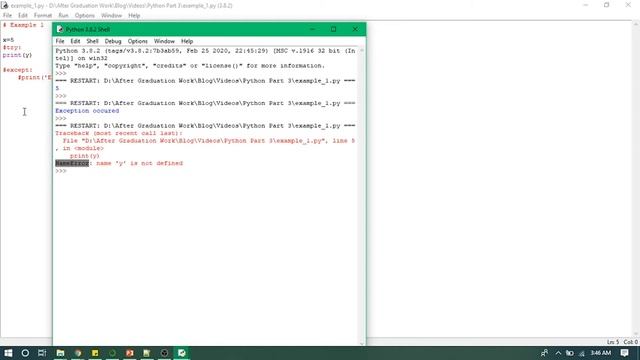This screenshot has height=360, width=640.
Task: Click the '#try:' line in the editor
Action: 12,47
